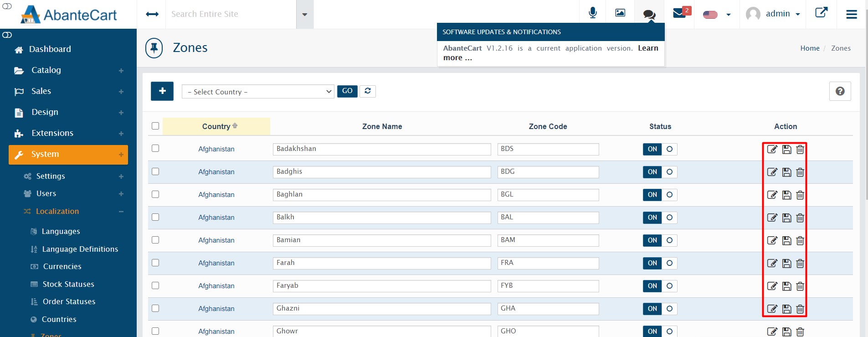Open the hamburger menu at top right
The width and height of the screenshot is (868, 337).
[x=852, y=15]
